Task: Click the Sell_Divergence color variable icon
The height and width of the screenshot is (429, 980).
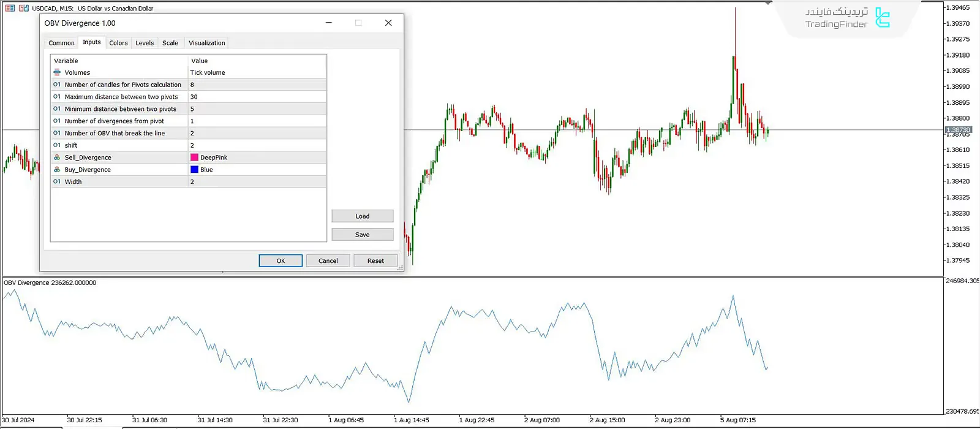Action: 57,158
